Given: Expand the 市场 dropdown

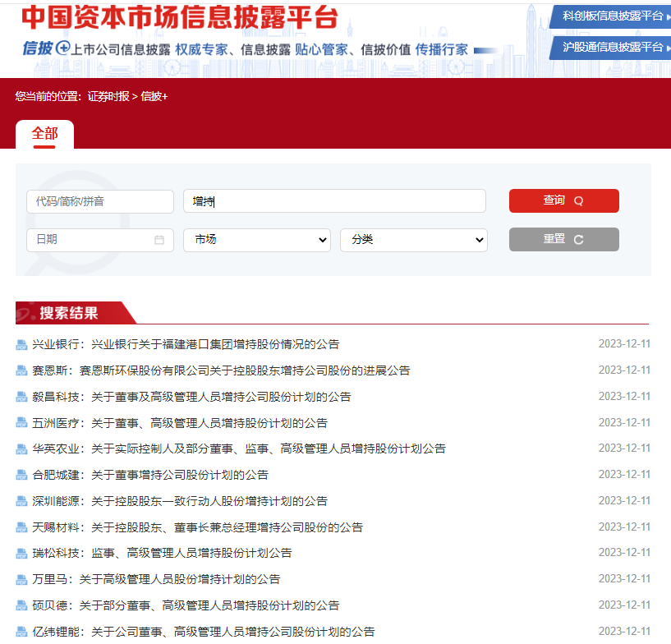Looking at the screenshot, I should [x=256, y=240].
